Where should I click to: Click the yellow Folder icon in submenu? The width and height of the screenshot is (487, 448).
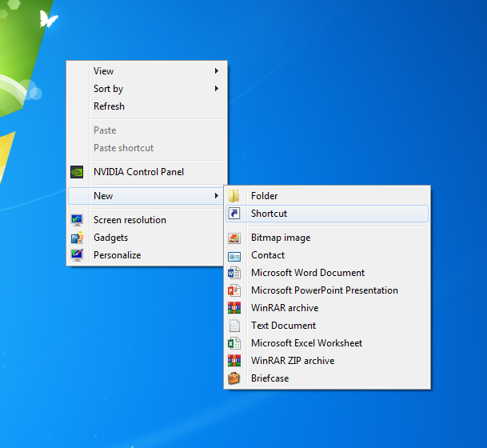[234, 196]
